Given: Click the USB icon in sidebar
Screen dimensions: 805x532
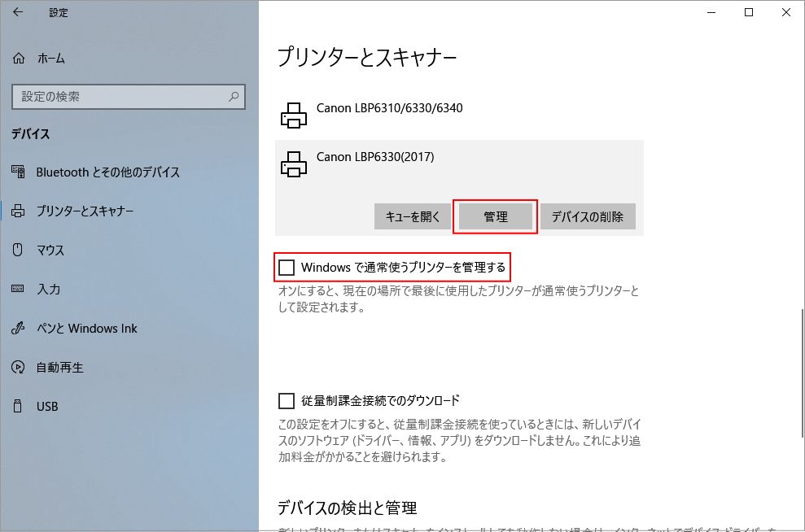Looking at the screenshot, I should coord(19,407).
